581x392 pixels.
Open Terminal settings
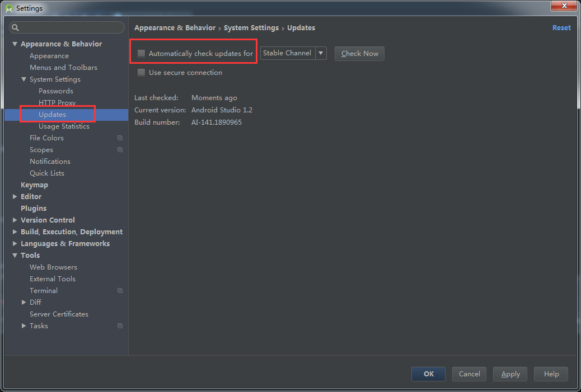(44, 291)
